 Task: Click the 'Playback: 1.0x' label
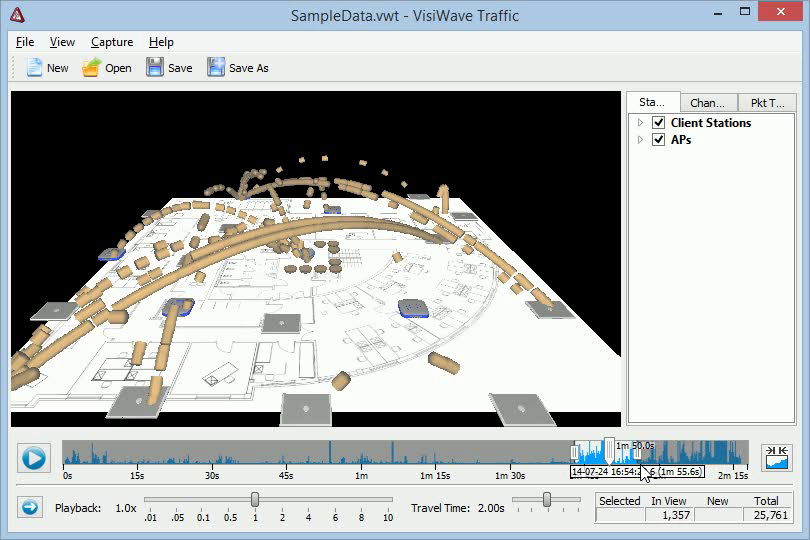tap(96, 508)
